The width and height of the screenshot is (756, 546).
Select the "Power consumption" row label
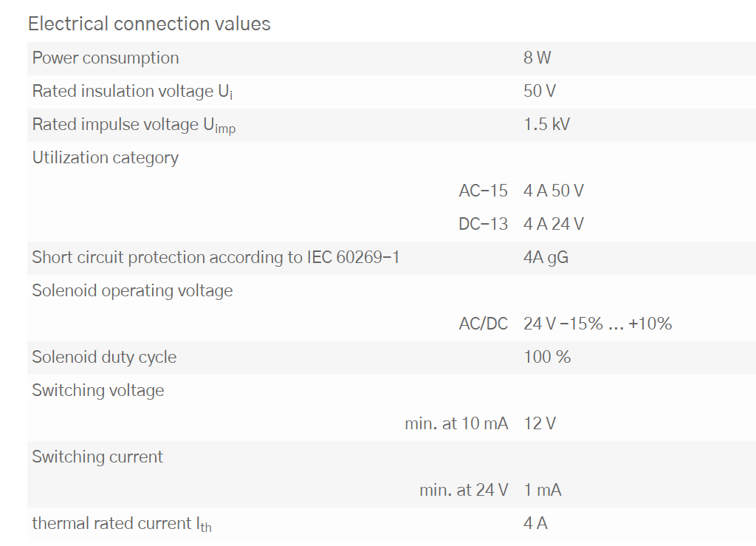106,58
